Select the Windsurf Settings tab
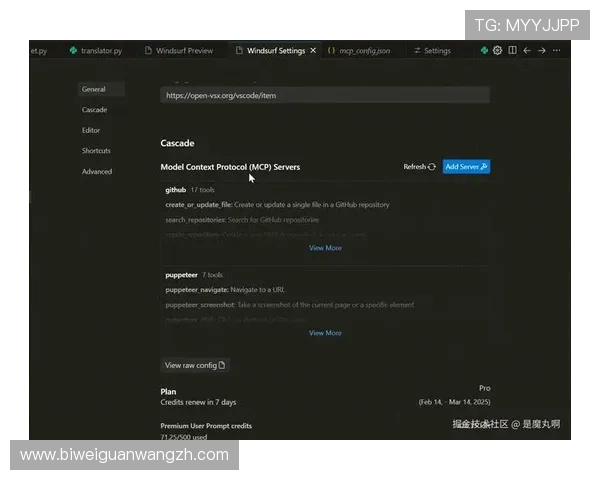The image size is (600, 480). click(276, 51)
